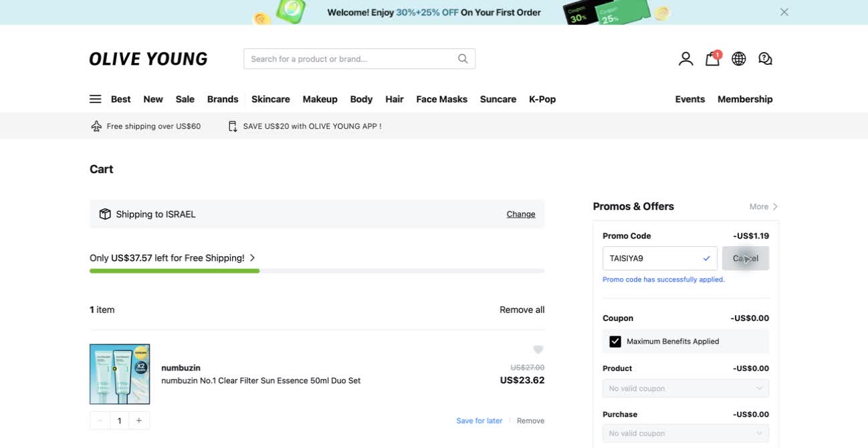Open the Skincare menu
Viewport: 868px width, 448px height.
[271, 99]
